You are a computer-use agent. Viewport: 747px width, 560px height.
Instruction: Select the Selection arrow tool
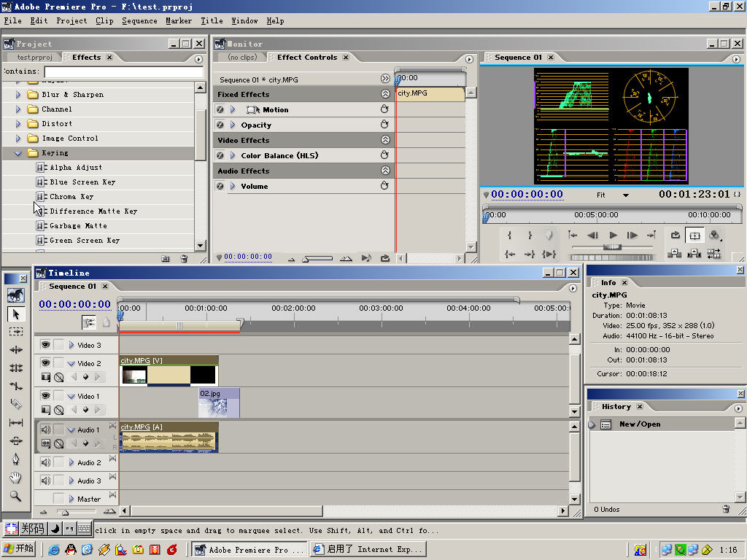[16, 314]
